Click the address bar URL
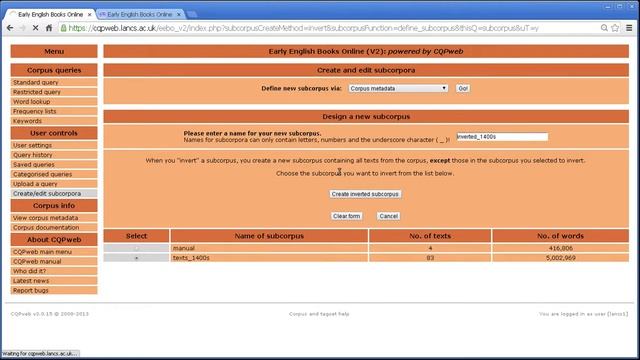640x360 pixels. [x=304, y=28]
